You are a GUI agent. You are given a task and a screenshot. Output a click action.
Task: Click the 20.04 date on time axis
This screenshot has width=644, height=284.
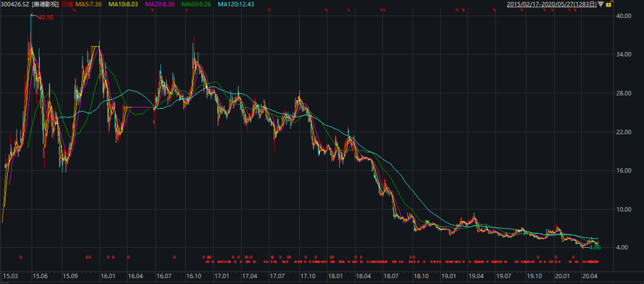[589, 277]
